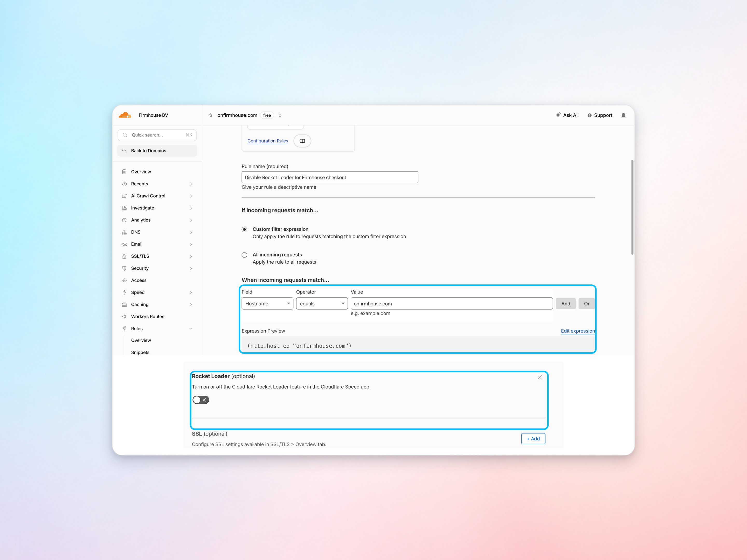Click the Email envelope icon
Image resolution: width=747 pixels, height=560 pixels.
point(124,244)
